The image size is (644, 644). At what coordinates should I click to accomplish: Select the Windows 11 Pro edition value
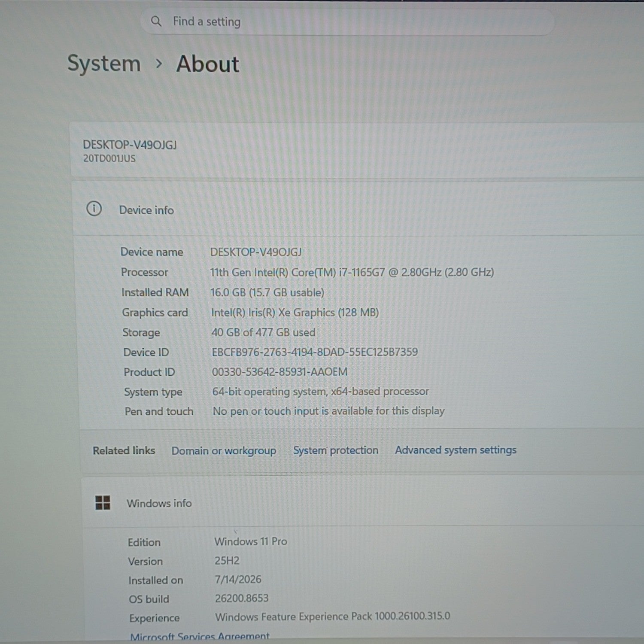(251, 542)
